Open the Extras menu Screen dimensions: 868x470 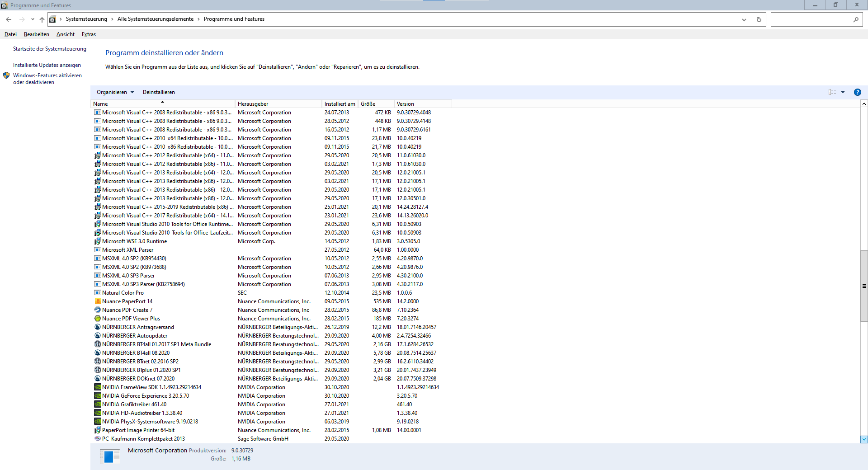pos(89,34)
